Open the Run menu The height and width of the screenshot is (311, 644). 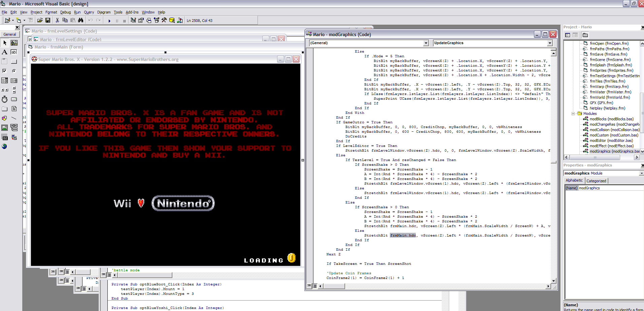(x=77, y=12)
